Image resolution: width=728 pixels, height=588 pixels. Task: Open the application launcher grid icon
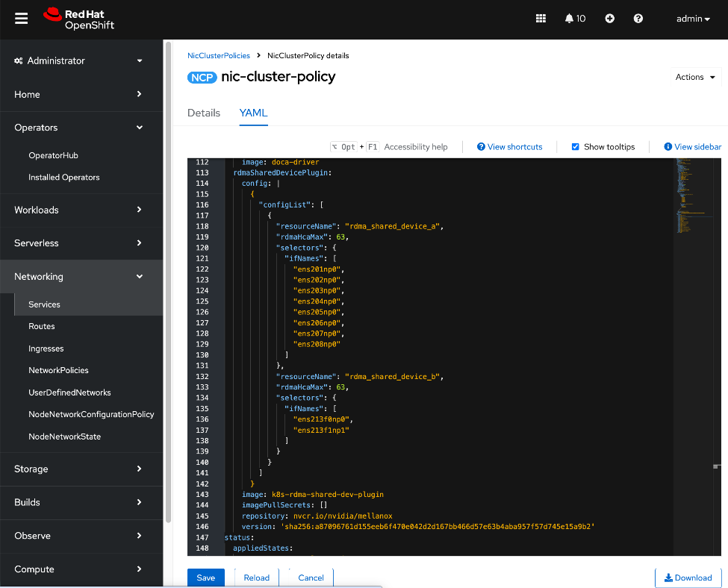pos(541,18)
